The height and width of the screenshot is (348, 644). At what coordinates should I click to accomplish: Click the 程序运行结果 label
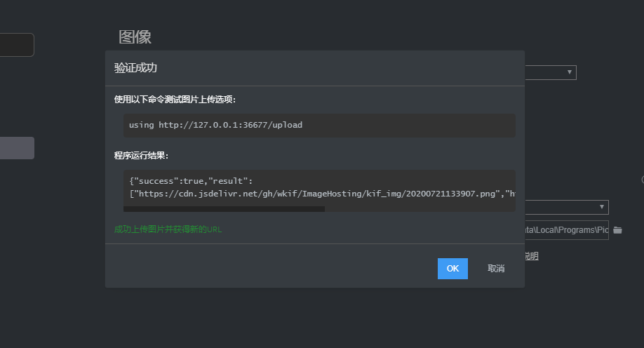click(x=141, y=155)
